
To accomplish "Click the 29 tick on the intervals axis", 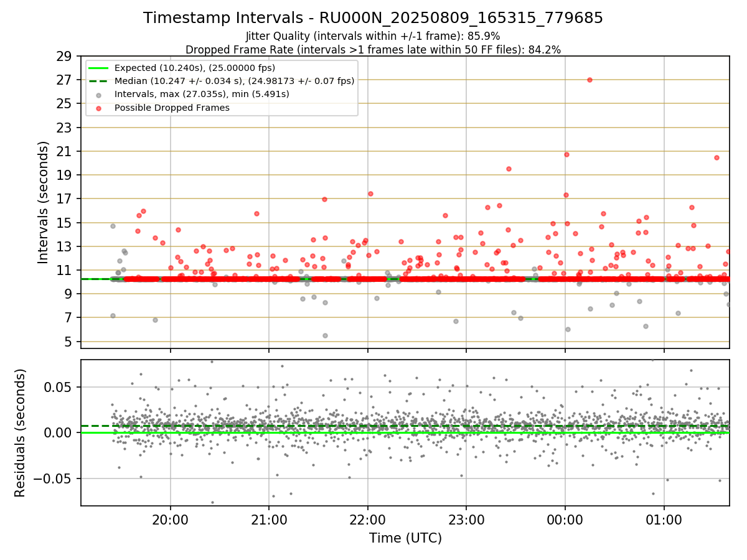I will coord(65,56).
